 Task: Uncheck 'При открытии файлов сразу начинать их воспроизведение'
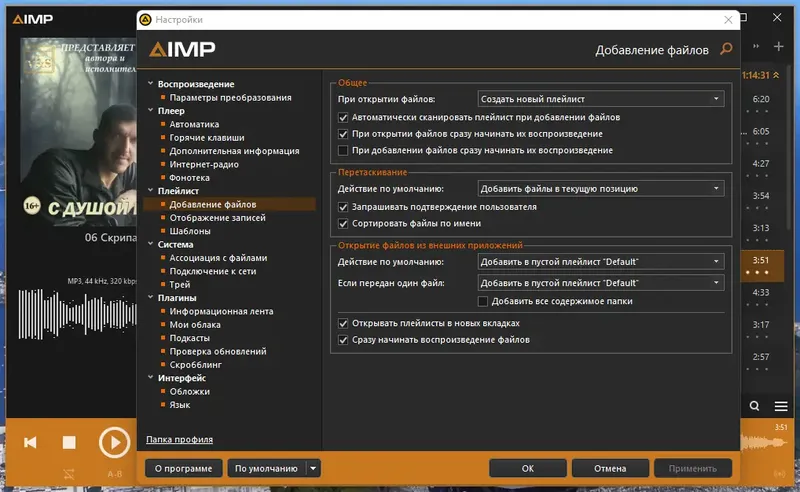(x=343, y=134)
